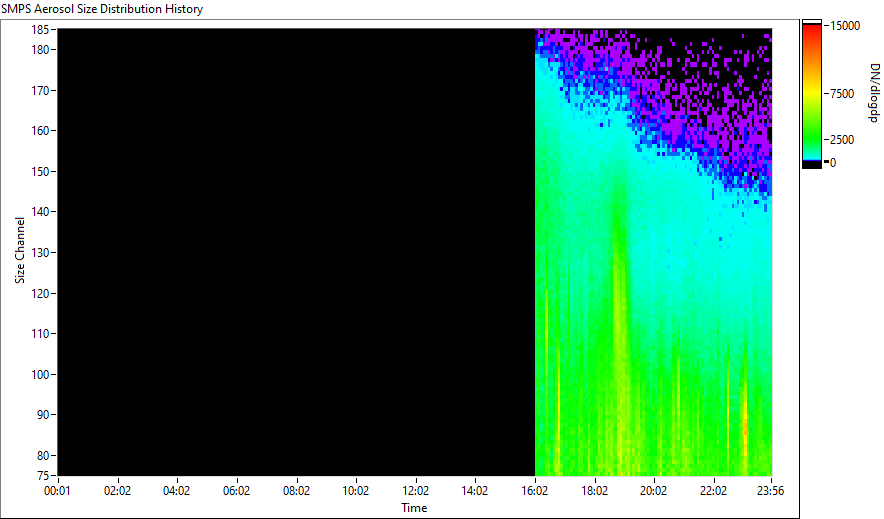Select the 150 size channel axis label
The width and height of the screenshot is (884, 519).
[39, 171]
